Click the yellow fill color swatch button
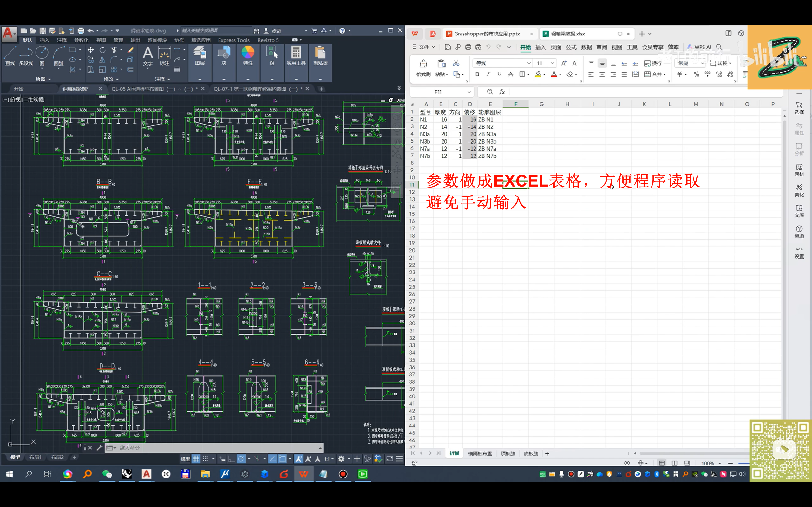Viewport: 812px width, 507px height. (538, 74)
